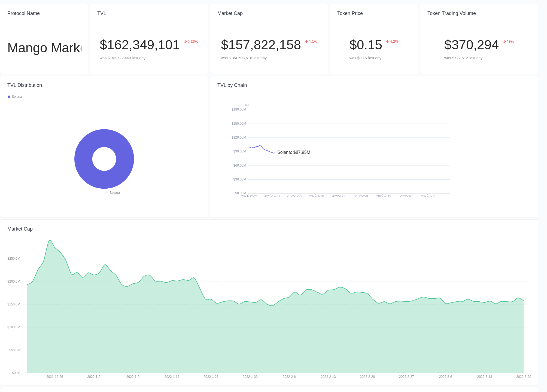Click 'was $0.16 last day' text
Image resolution: width=547 pixels, height=392 pixels.
point(365,58)
